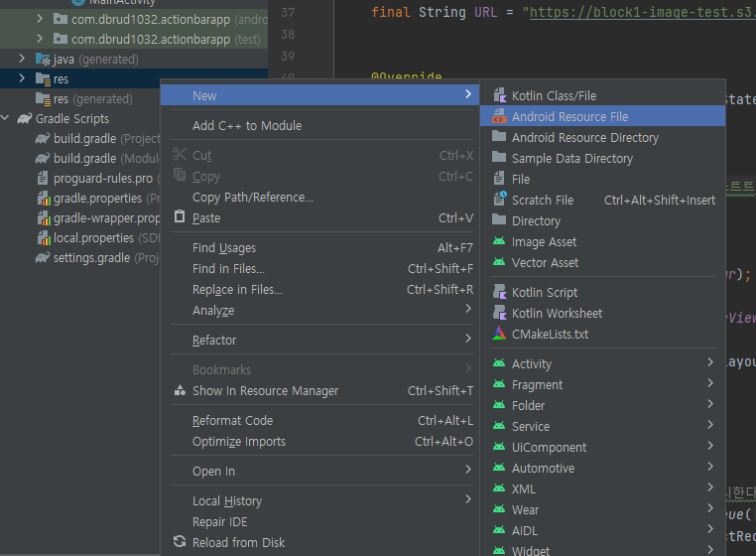Click the local.properties file icon

(44, 238)
